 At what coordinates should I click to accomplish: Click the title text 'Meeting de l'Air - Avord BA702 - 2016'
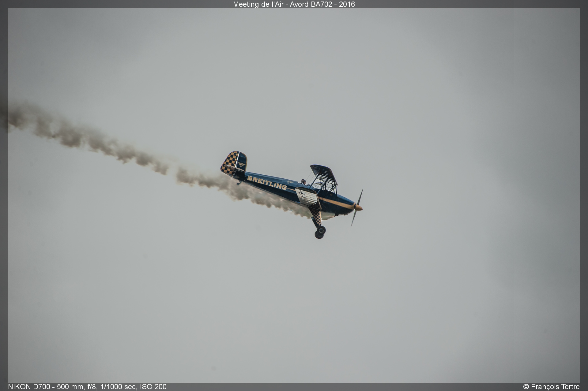(x=294, y=4)
